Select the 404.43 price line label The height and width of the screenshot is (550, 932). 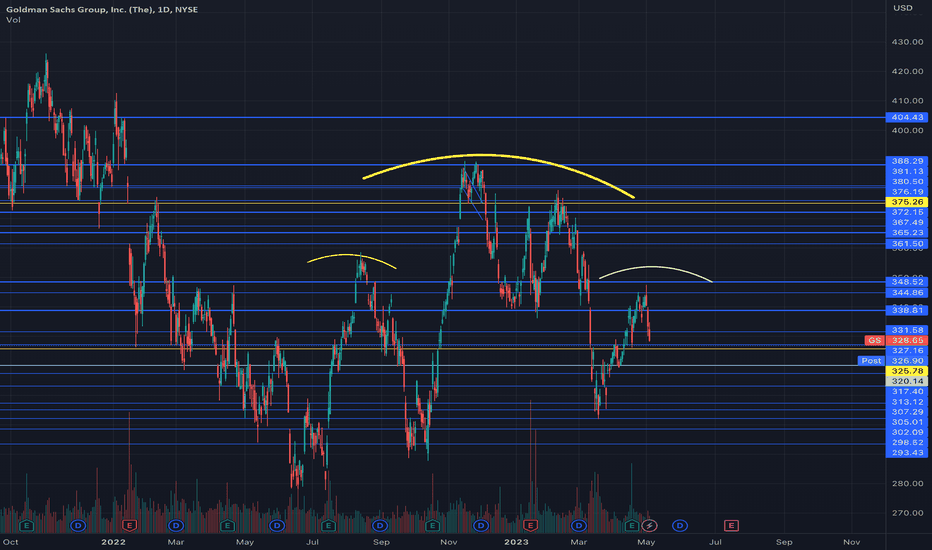point(907,117)
